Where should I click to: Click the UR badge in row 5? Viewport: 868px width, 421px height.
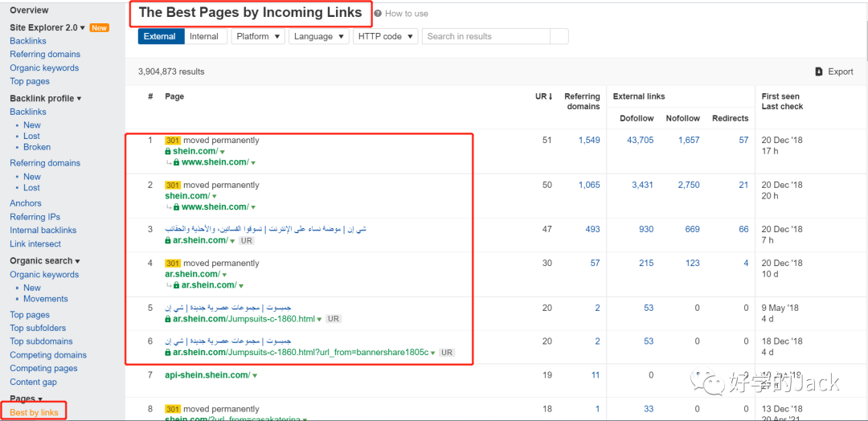(334, 319)
